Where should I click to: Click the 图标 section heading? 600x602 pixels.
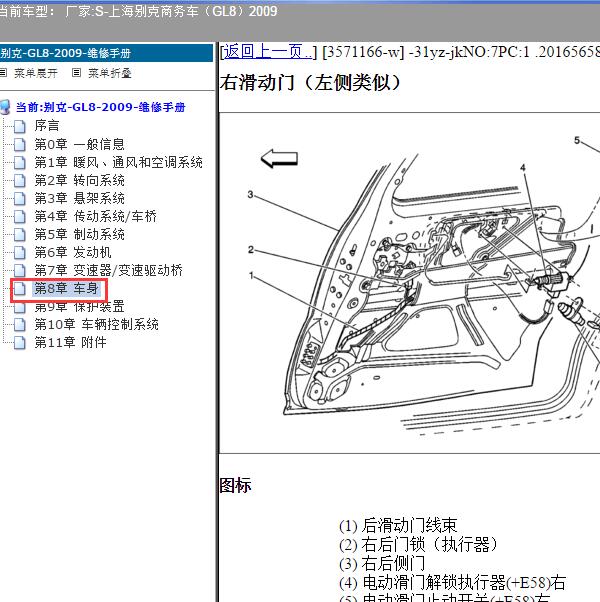coord(235,485)
